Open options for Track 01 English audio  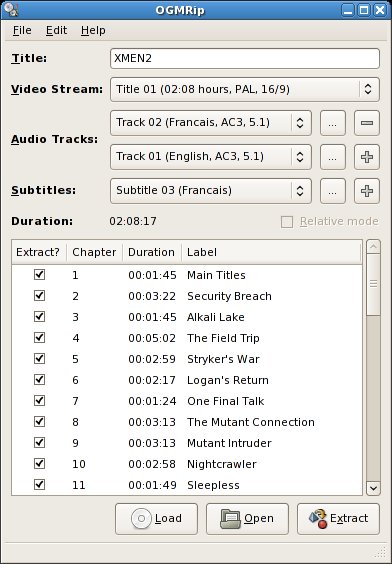coord(333,157)
